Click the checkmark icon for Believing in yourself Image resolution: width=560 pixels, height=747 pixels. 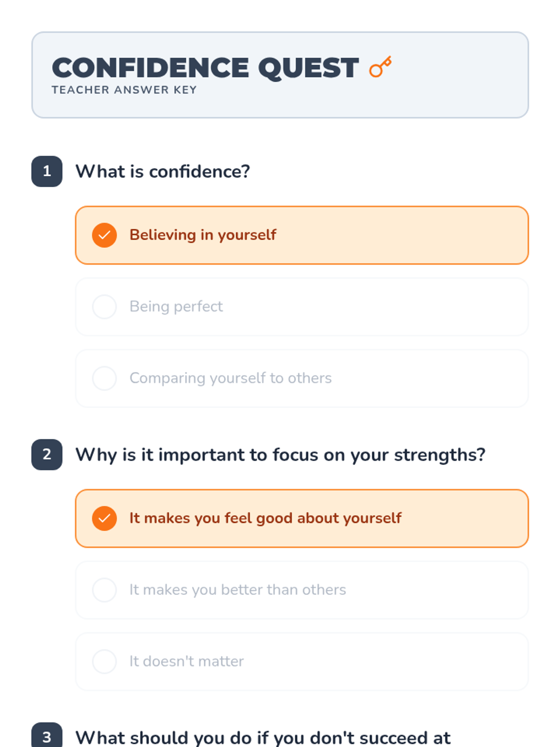coord(105,235)
